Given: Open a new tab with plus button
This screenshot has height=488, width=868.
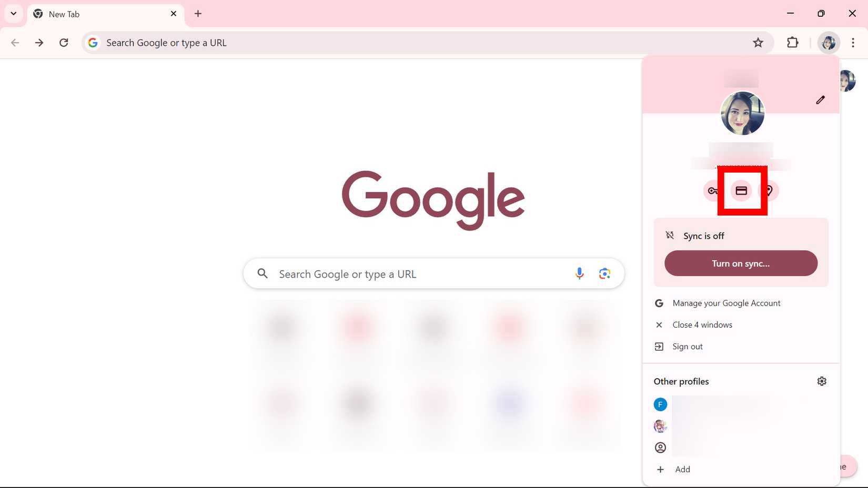Looking at the screenshot, I should (x=198, y=14).
